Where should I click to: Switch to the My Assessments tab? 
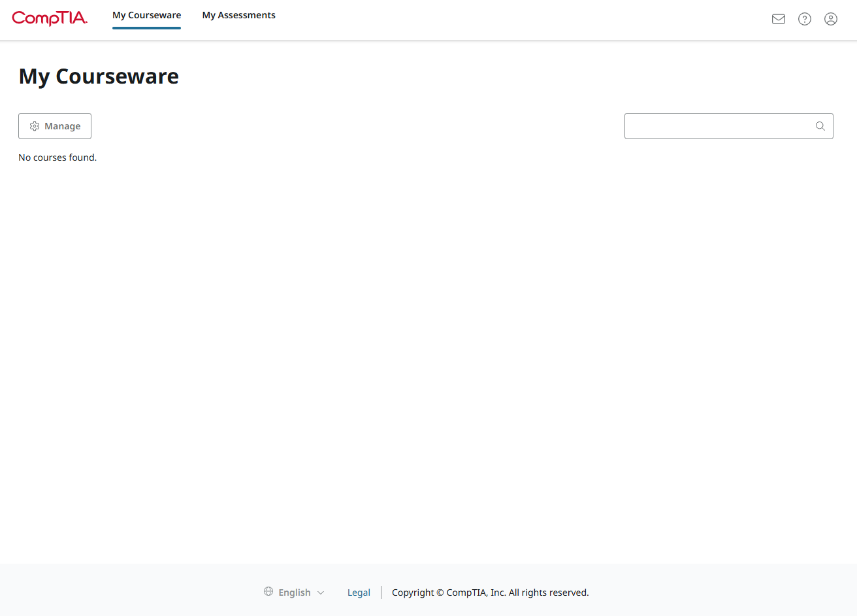[238, 15]
